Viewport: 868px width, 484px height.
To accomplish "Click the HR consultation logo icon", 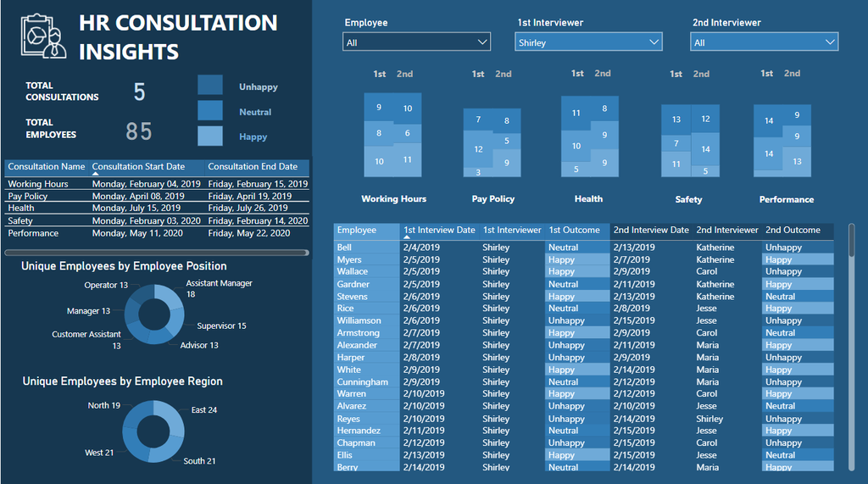I will 43,36.
